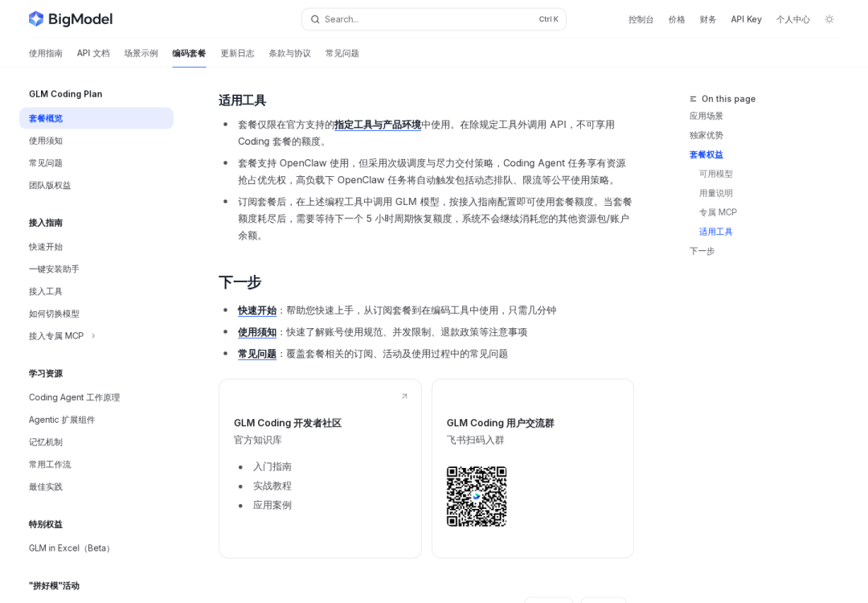Jump to 可用模型 in On this page
The height and width of the screenshot is (603, 868).
coord(716,174)
